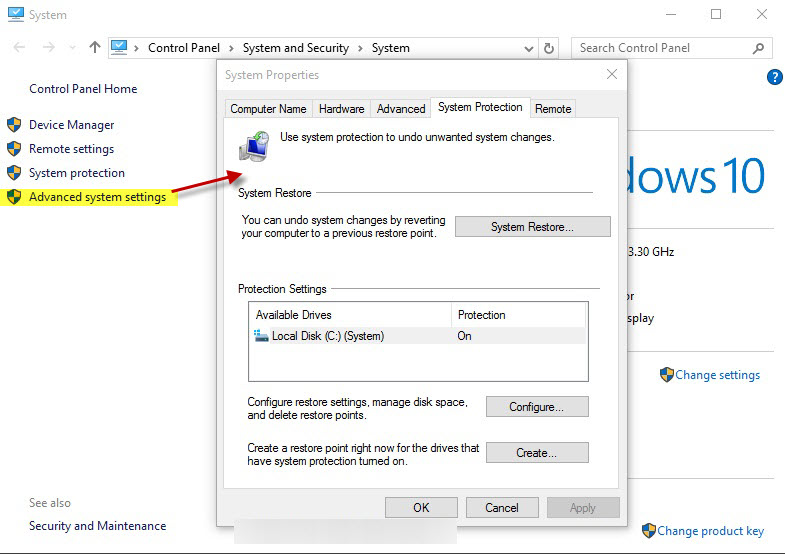
Task: Expand the address bar history dropdown
Action: point(528,49)
